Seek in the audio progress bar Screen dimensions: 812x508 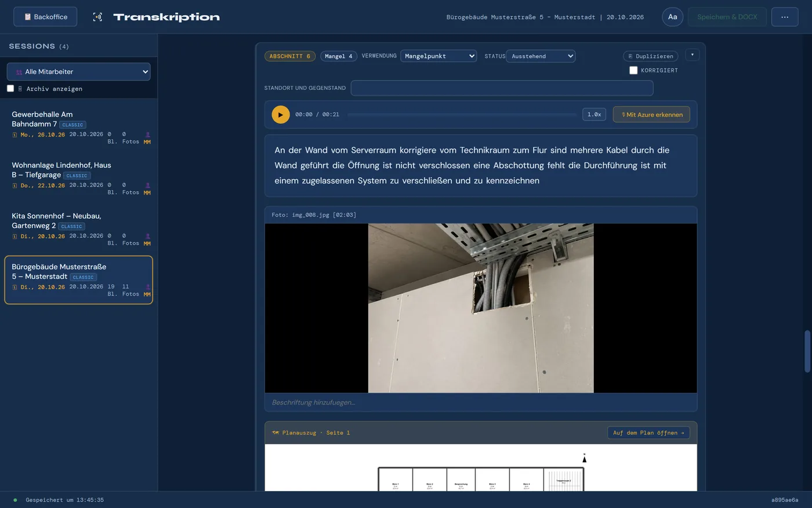(462, 114)
